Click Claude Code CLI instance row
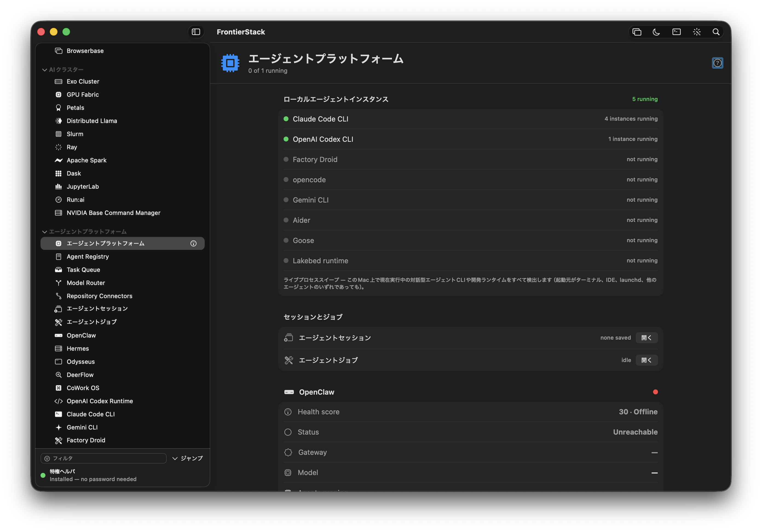Screen dimensions: 762x532 [x=470, y=119]
